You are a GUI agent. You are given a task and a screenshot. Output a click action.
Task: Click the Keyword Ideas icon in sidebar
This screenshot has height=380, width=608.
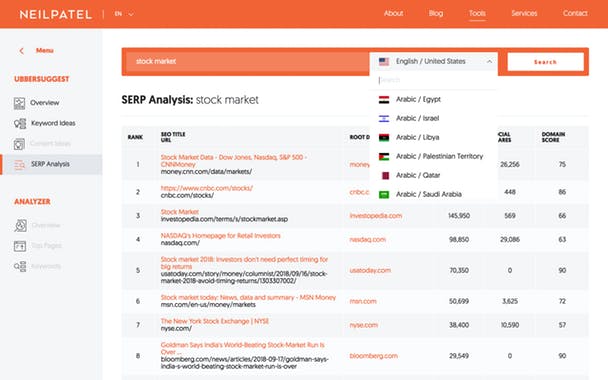(20, 123)
